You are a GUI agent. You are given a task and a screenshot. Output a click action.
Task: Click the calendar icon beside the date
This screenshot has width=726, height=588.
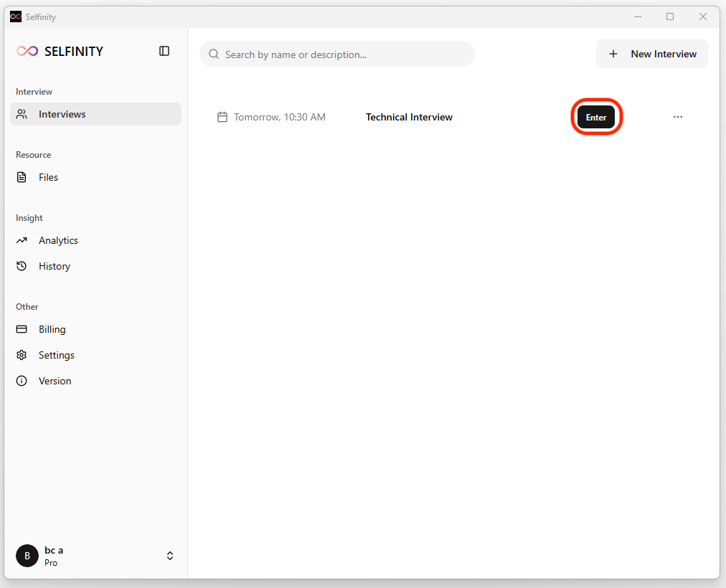pos(222,117)
